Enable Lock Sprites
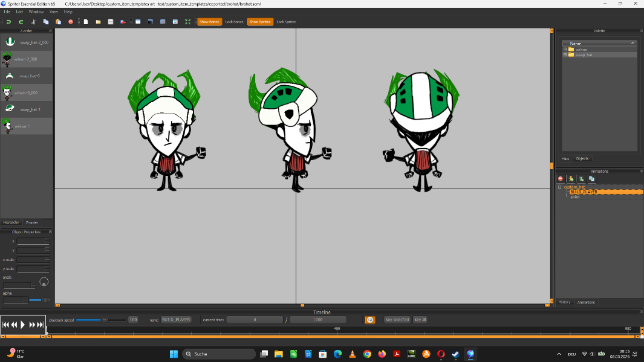 pos(285,21)
